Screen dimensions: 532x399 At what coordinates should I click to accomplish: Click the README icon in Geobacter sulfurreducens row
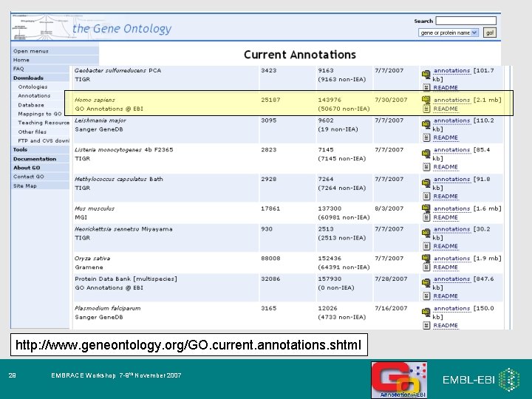pyautogui.click(x=426, y=87)
